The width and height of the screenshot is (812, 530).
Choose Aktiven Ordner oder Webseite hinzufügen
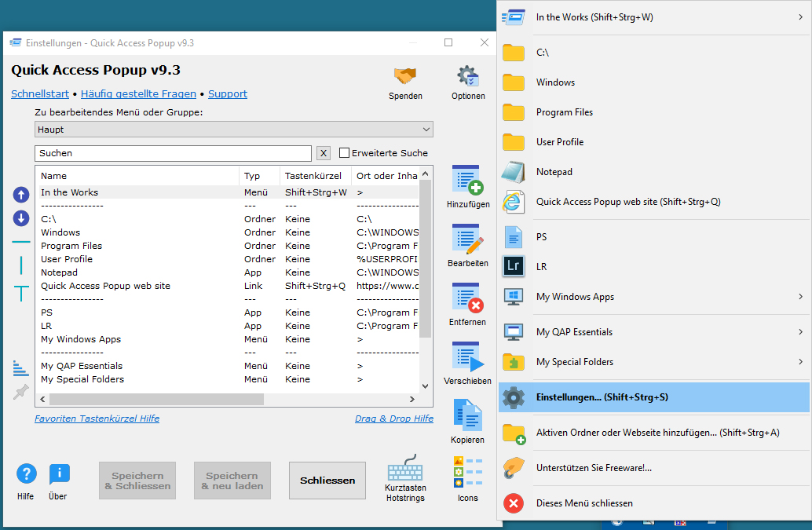pos(653,433)
